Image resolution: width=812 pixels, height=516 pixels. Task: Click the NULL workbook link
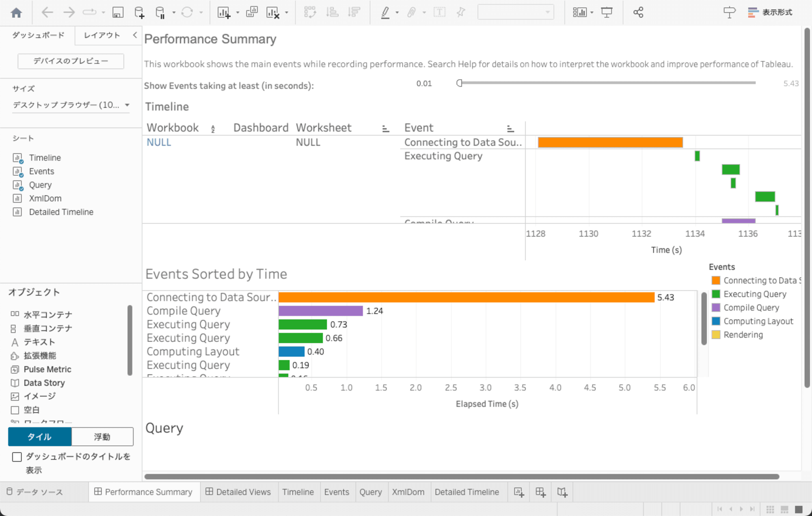click(x=159, y=142)
